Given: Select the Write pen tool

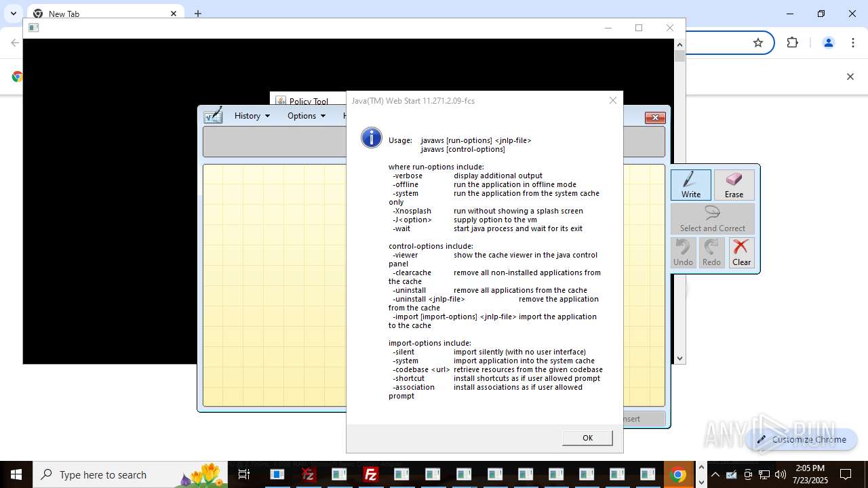Looking at the screenshot, I should coord(691,184).
